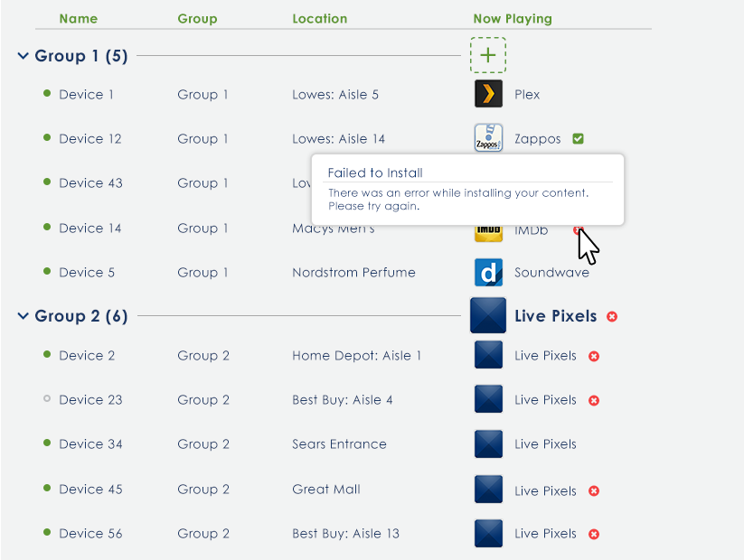Select the Device 5 Nordstrom Perfume location
Screen dimensions: 744x560
point(353,272)
